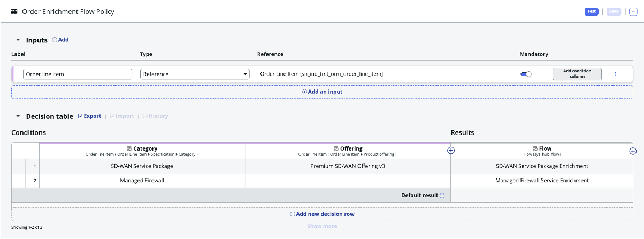Click the Test button
Viewport: 644px width, 239px height.
[592, 11]
